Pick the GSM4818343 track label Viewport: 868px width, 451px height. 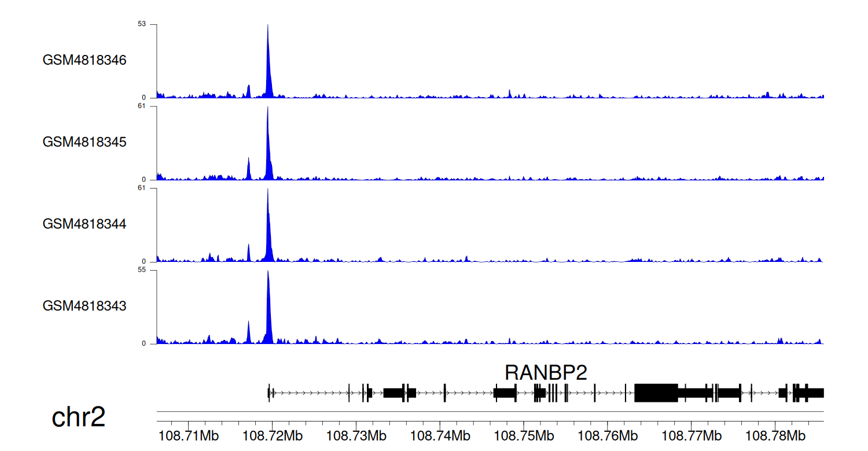[x=84, y=305]
